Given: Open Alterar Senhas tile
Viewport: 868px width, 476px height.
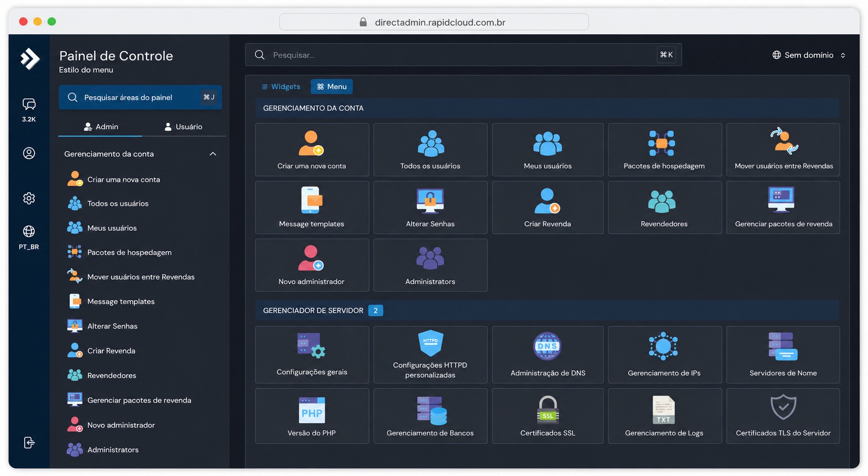Looking at the screenshot, I should click(430, 208).
